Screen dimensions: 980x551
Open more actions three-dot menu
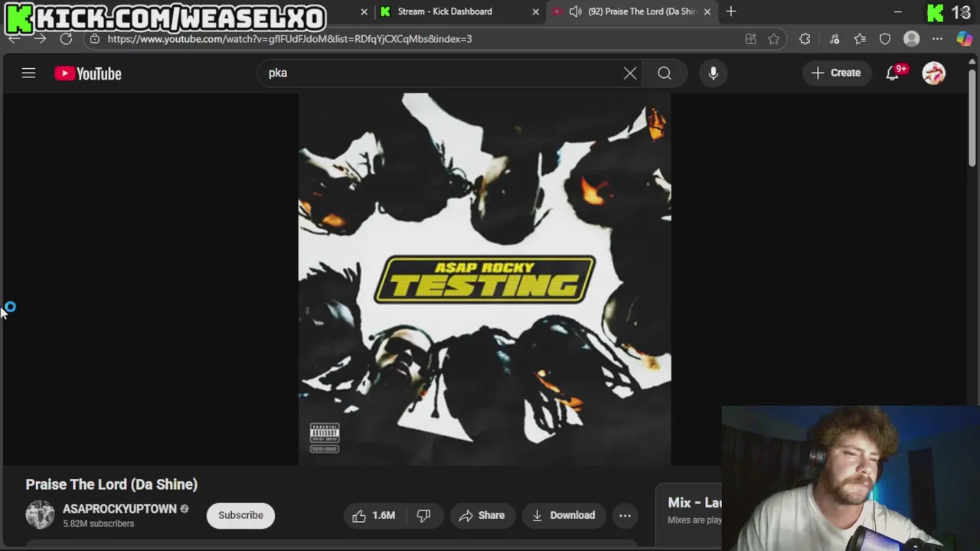point(625,515)
